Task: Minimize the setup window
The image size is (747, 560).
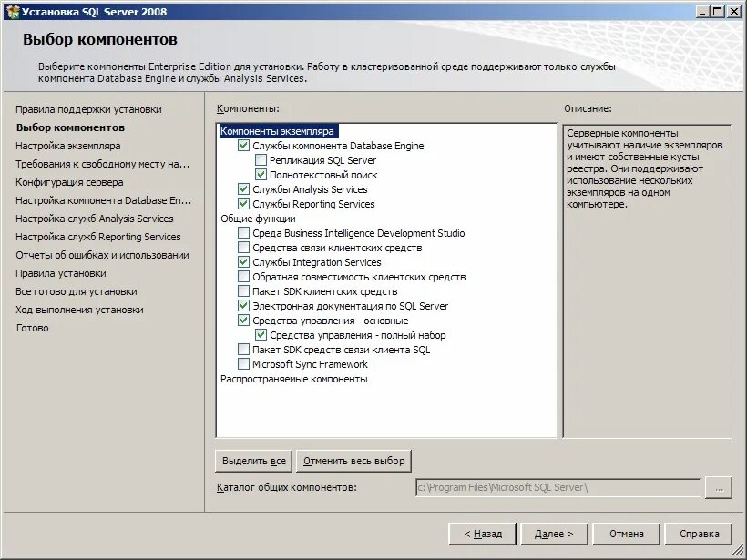Action: pyautogui.click(x=701, y=12)
